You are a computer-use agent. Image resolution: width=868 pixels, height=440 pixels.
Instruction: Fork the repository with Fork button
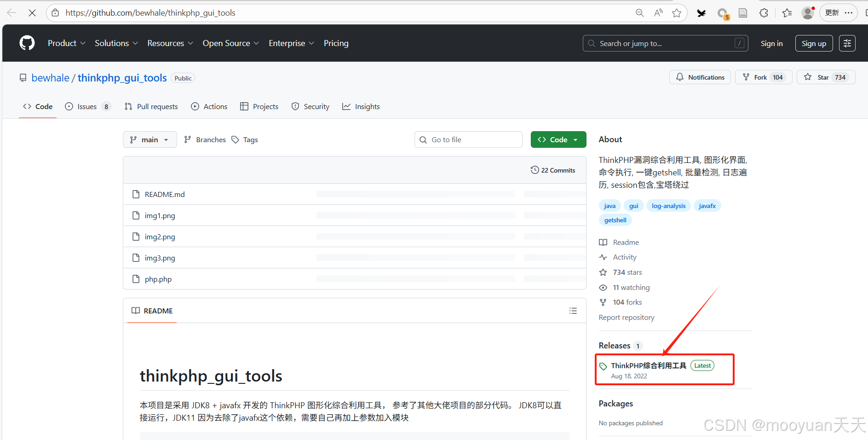coord(764,77)
